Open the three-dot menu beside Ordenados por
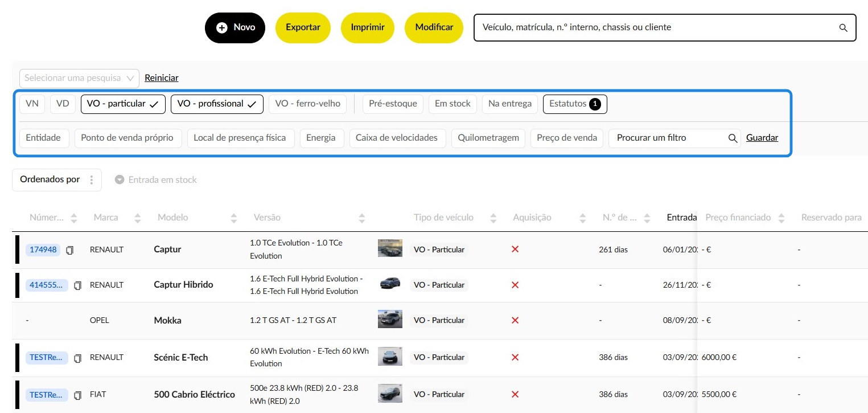 point(92,180)
